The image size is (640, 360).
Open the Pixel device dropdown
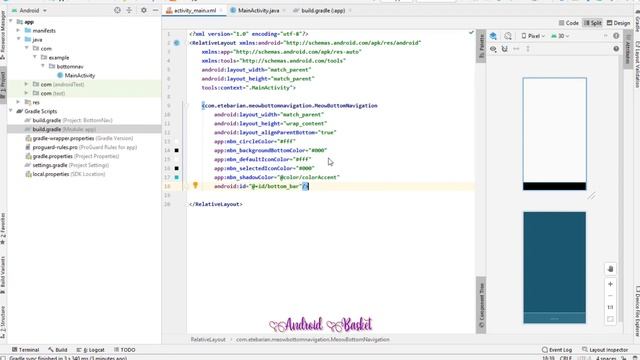pyautogui.click(x=533, y=36)
